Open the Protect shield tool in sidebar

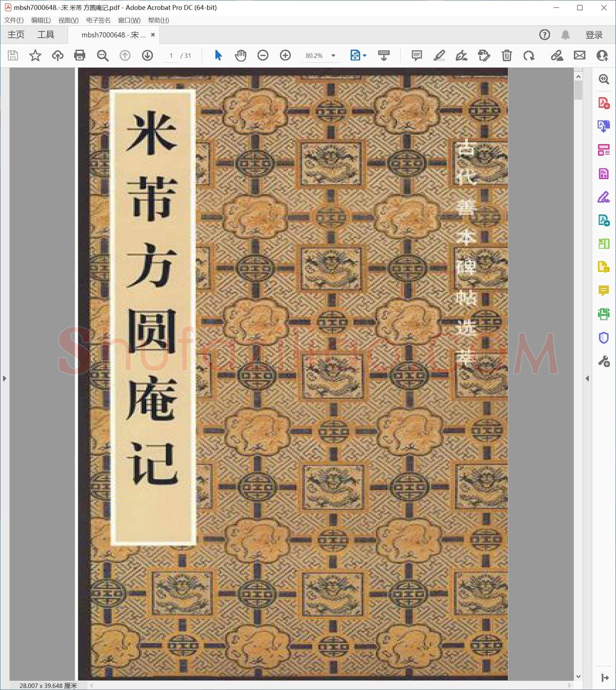point(604,338)
